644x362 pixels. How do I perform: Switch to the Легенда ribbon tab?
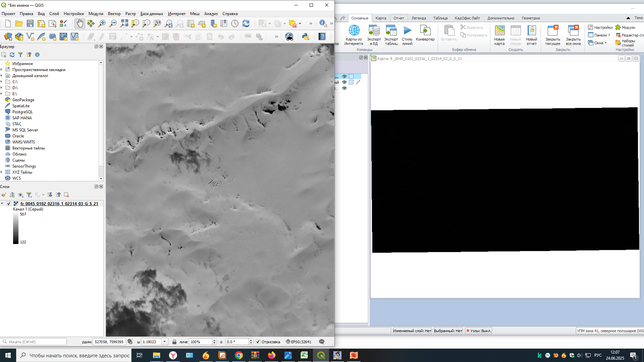[419, 18]
